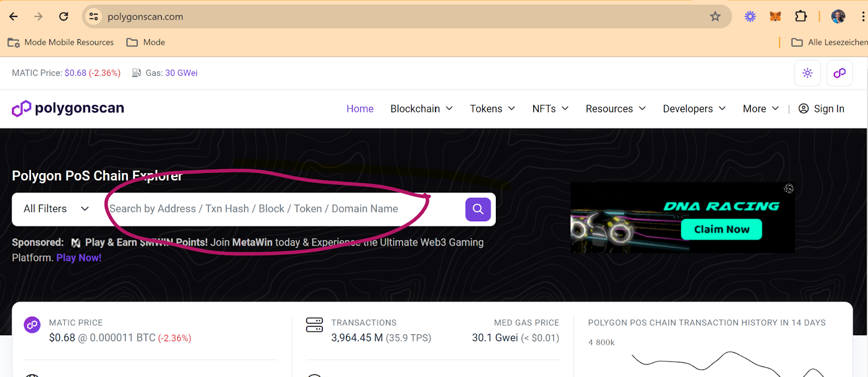Screen dimensions: 868x377
Task: Click the Polygon PoS Chain Explorer heading
Action: pos(97,176)
